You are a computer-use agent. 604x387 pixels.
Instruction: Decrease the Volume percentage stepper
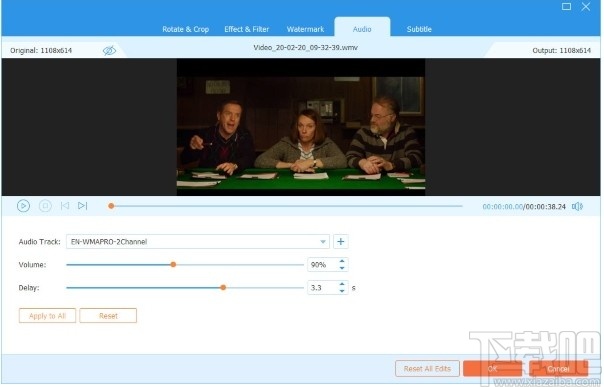342,268
